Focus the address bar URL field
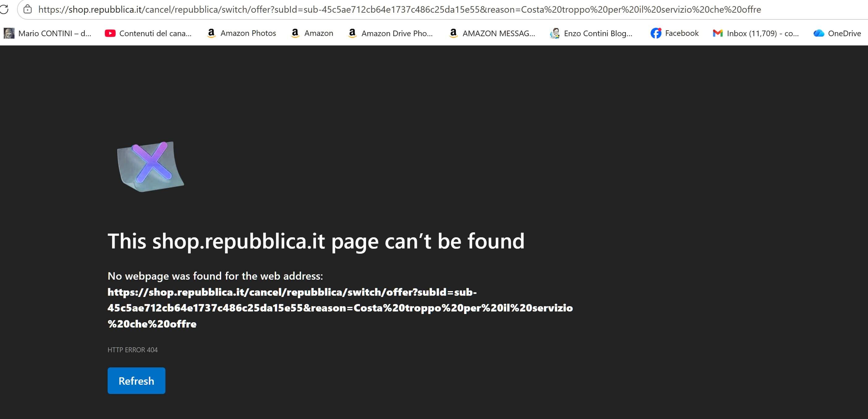Image resolution: width=868 pixels, height=419 pixels. [x=399, y=10]
